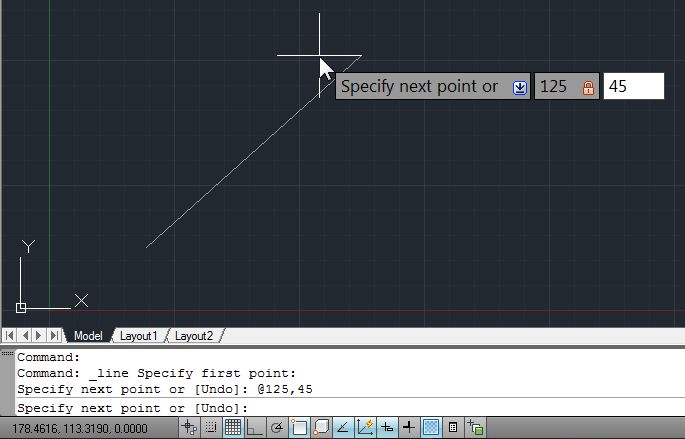Toggle Object Snap in the status bar

click(x=299, y=428)
